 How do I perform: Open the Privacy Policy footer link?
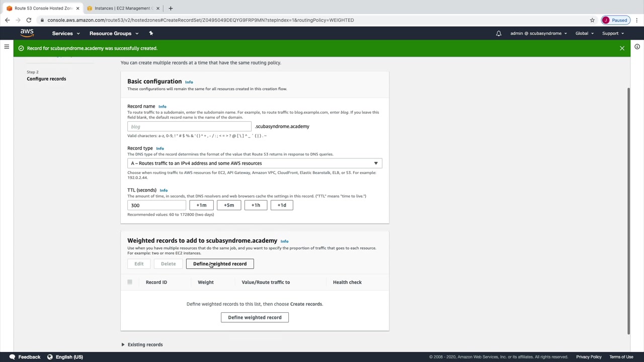click(x=589, y=357)
